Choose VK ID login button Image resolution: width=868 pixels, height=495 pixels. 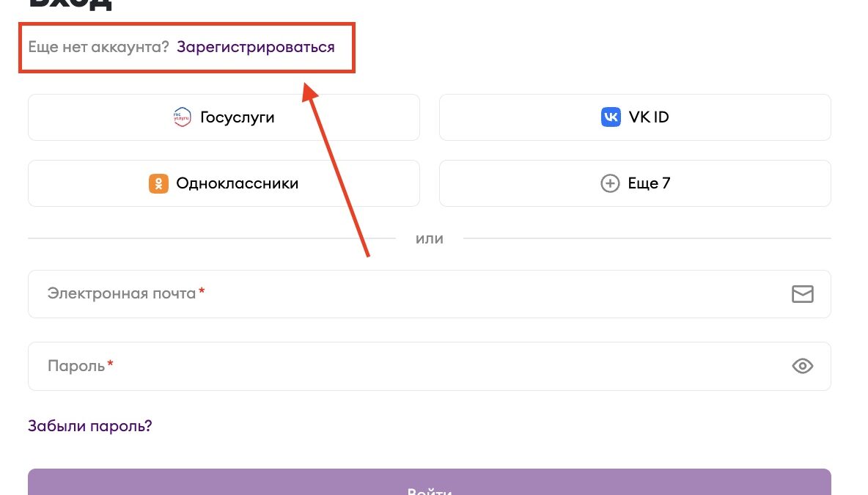point(635,117)
